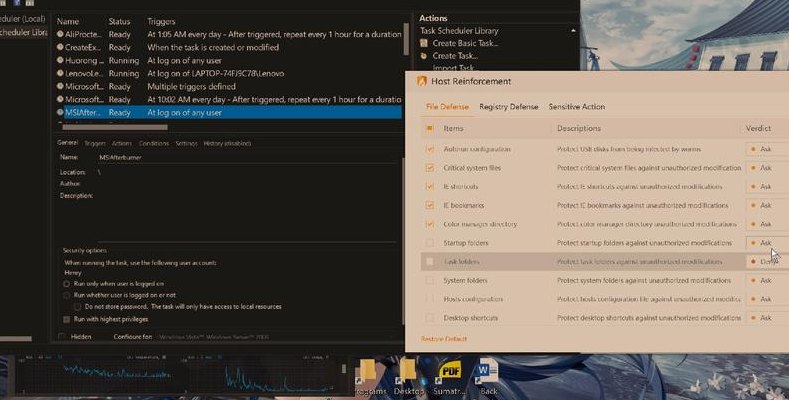Open verdict dropdown for IE shortcuts

click(767, 187)
